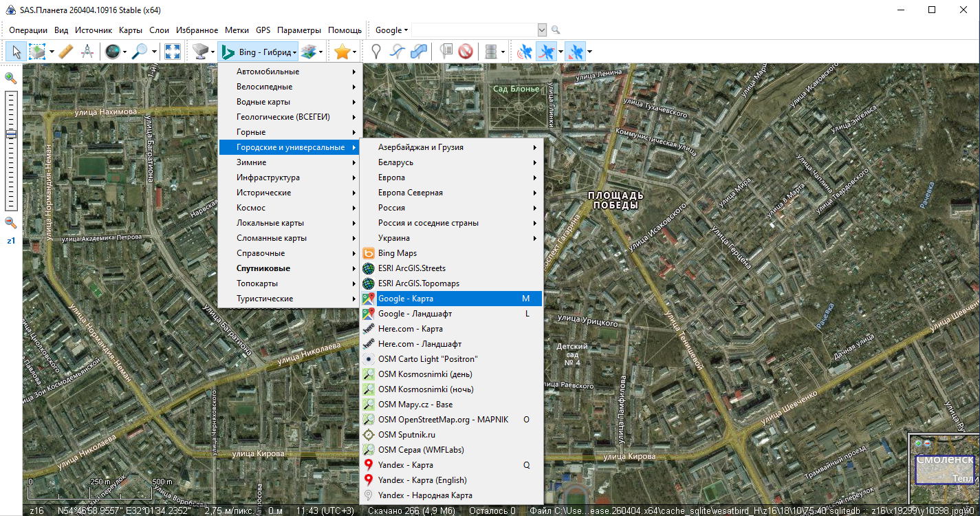Open the Метки menu in menu bar

point(237,30)
